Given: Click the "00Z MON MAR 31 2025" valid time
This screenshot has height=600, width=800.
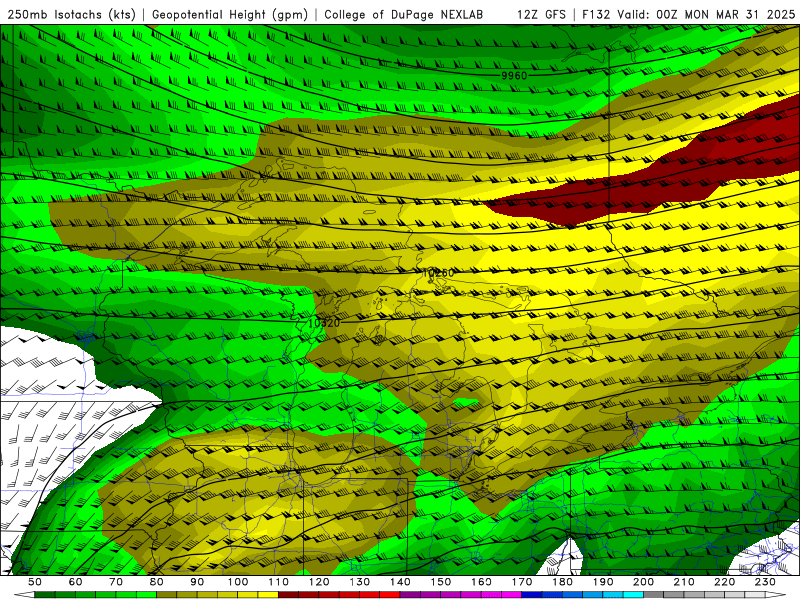Looking at the screenshot, I should coord(726,15).
